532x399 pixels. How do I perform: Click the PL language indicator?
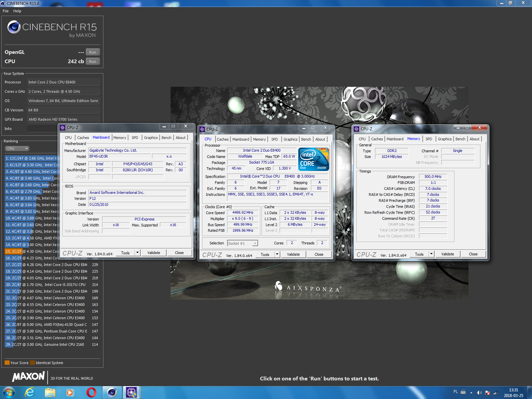point(456,392)
